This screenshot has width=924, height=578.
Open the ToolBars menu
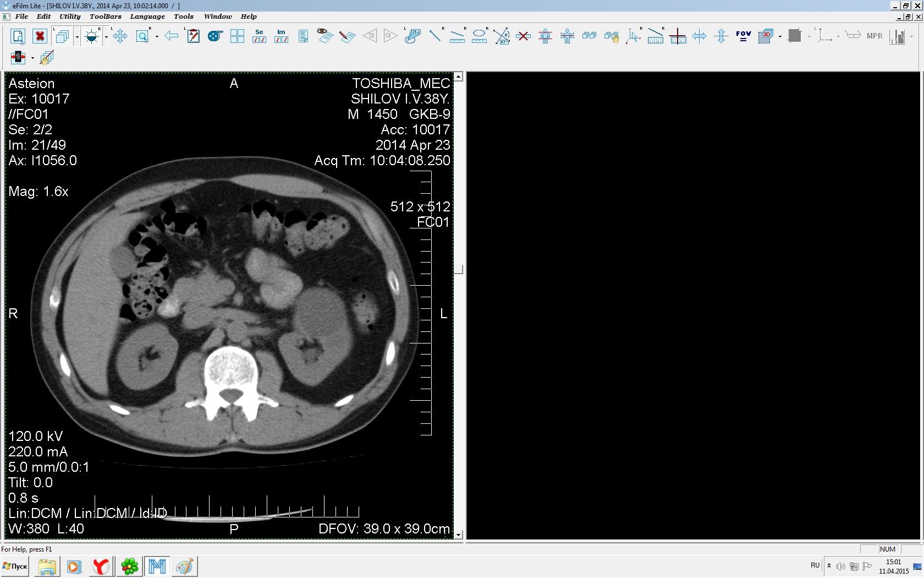tap(105, 17)
